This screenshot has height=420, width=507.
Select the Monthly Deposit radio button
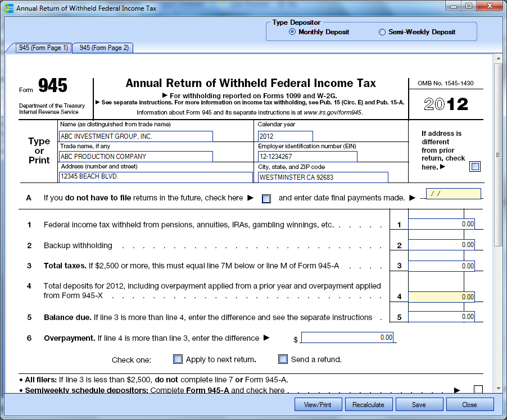(292, 32)
